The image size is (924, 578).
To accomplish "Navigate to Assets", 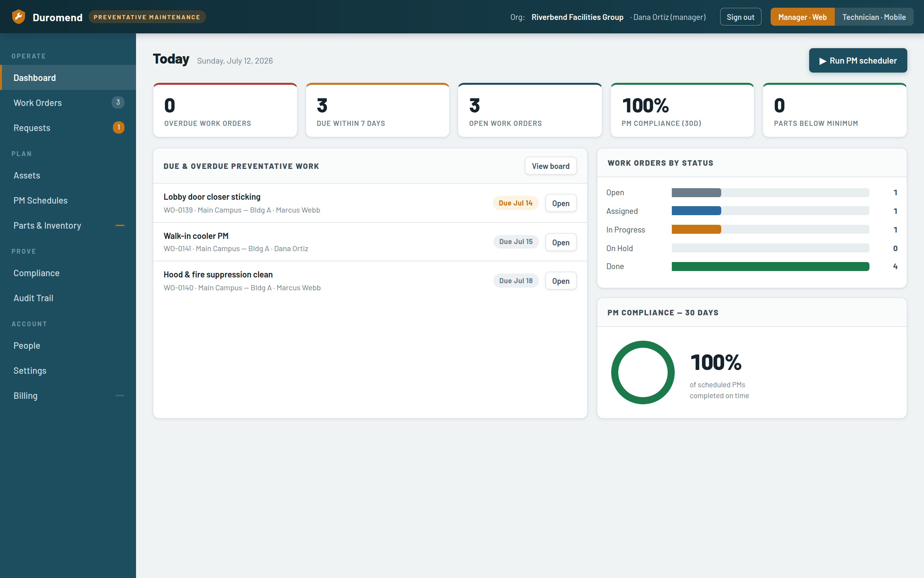I will point(68,175).
